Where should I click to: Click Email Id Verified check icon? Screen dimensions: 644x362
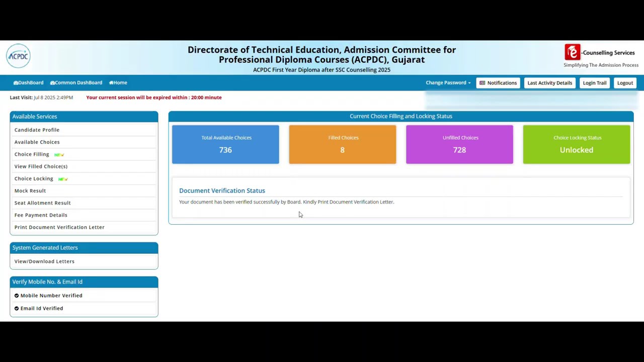pos(17,308)
